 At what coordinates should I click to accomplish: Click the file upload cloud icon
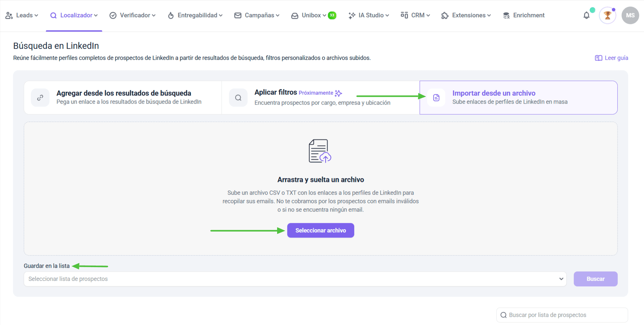click(x=320, y=151)
